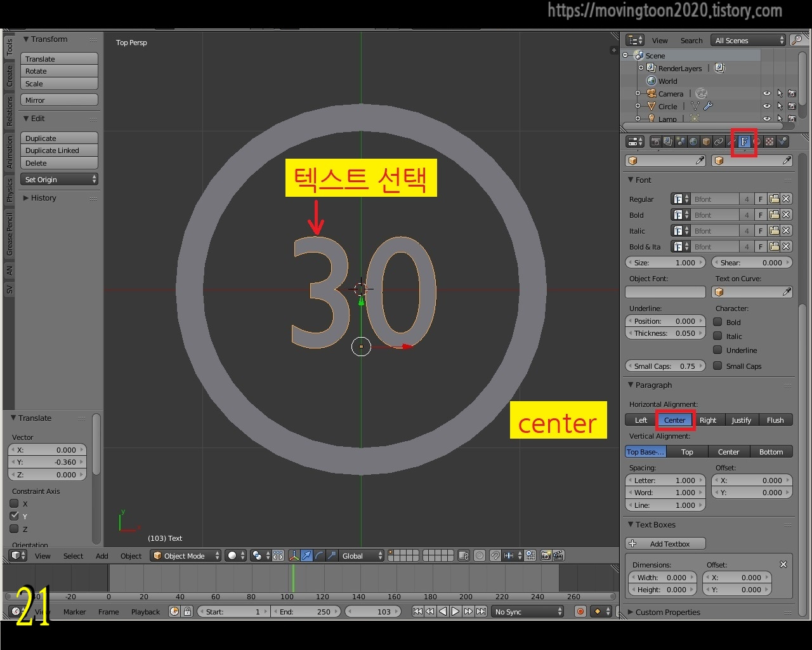The height and width of the screenshot is (650, 812).
Task: Open the Object properties cube tab icon
Action: tap(706, 142)
